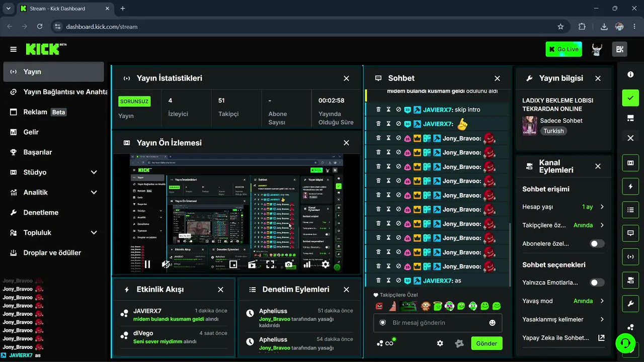The width and height of the screenshot is (644, 362).
Task: Timeout JAVIERX7 on the 'skip intro' message
Action: pos(388,110)
